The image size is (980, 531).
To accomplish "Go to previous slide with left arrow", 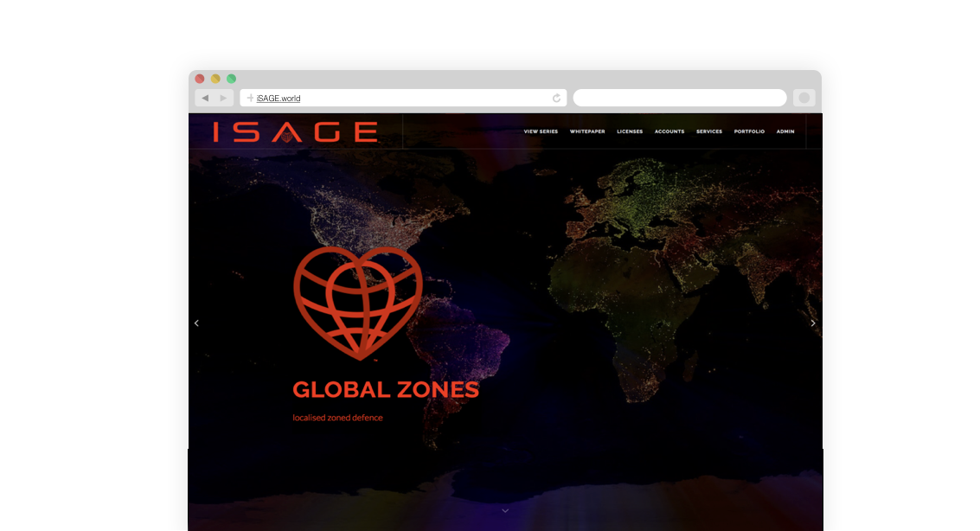I will 196,323.
